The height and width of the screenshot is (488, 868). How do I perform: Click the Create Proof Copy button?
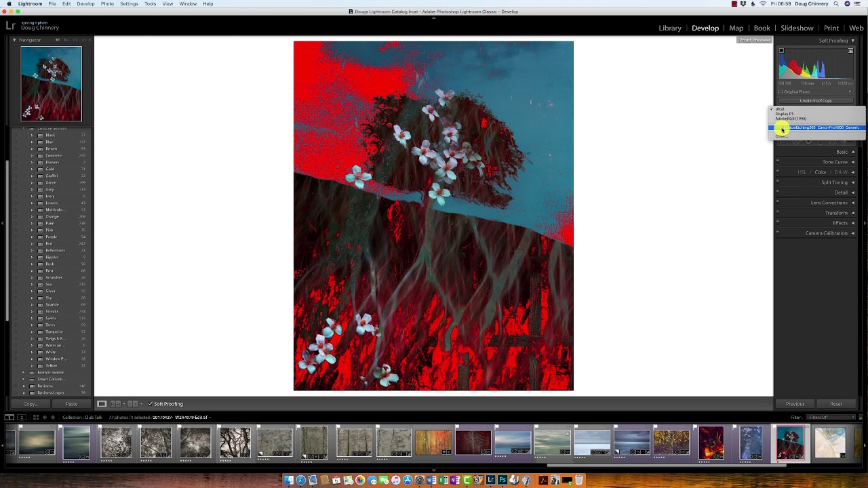pos(816,100)
